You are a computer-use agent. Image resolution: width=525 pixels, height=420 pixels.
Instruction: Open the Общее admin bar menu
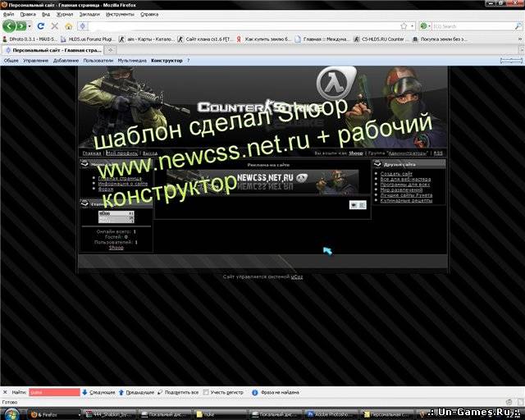pyautogui.click(x=11, y=61)
